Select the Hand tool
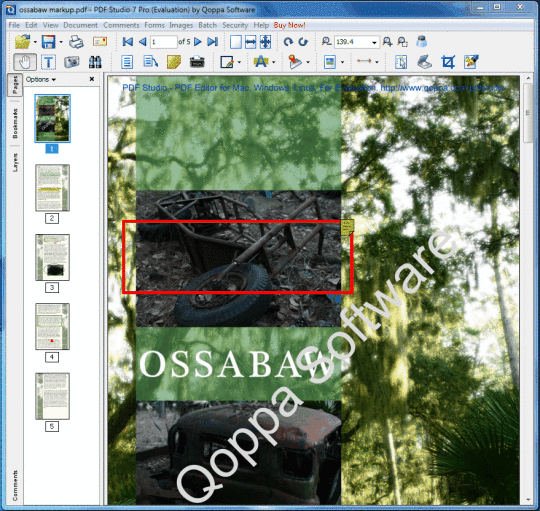 click(25, 62)
